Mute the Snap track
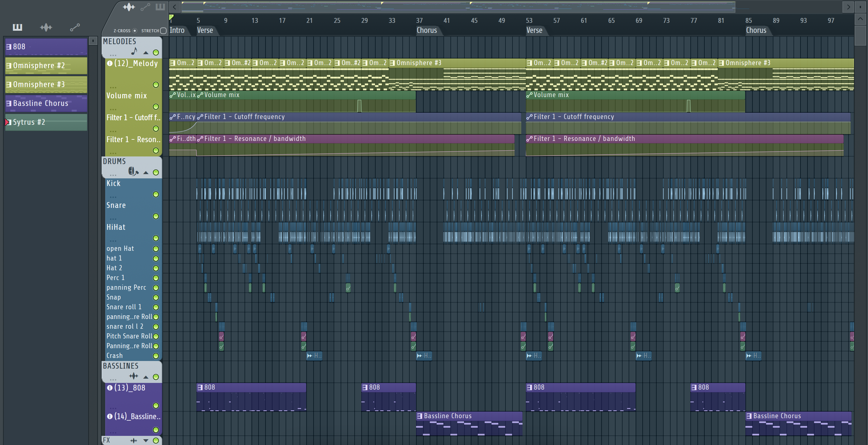868x445 pixels. click(x=156, y=297)
